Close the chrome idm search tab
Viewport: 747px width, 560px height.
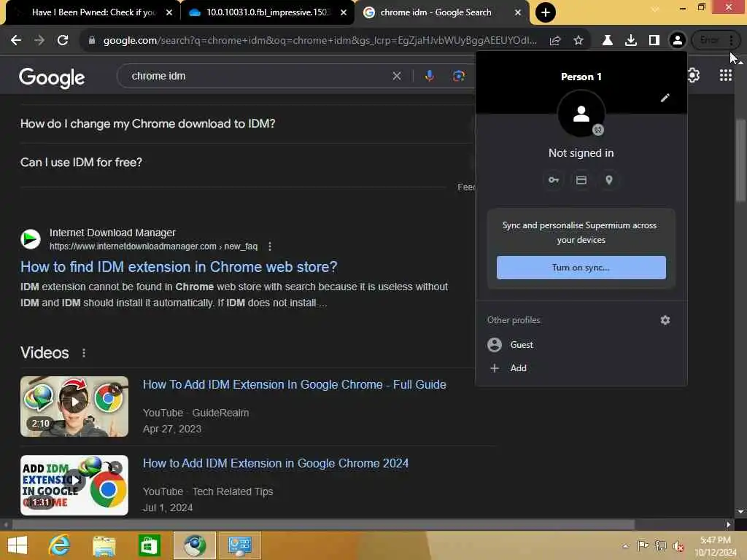click(x=518, y=12)
